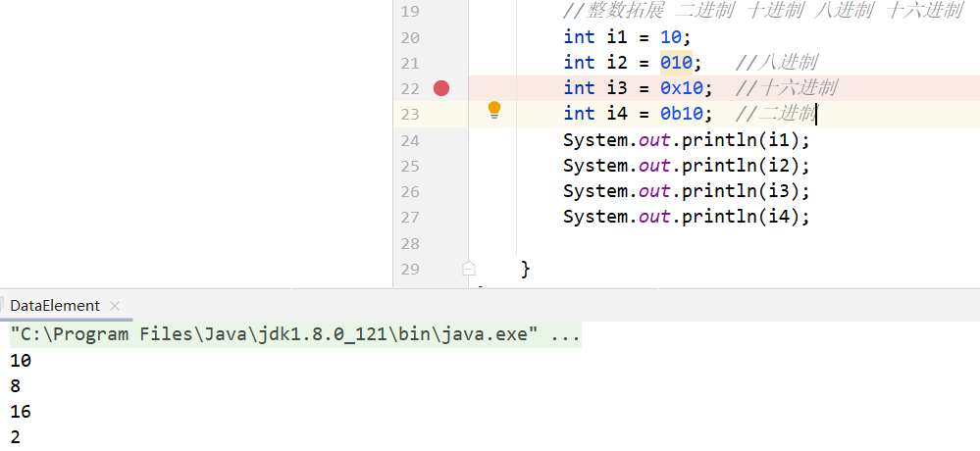Click line number 26 in the gutter

(410, 192)
